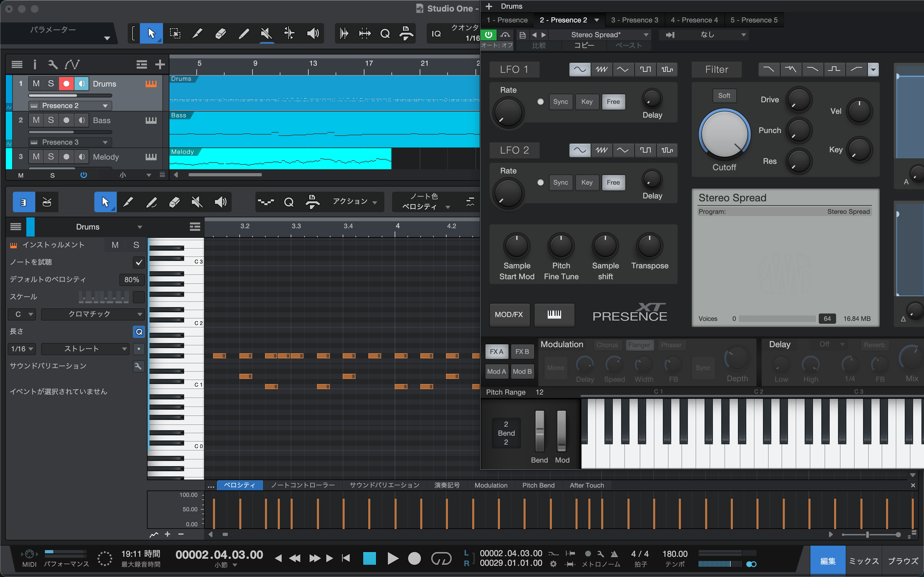This screenshot has width=924, height=577.
Task: Uncheck the ノートを試聴 checkbox
Action: [x=139, y=262]
